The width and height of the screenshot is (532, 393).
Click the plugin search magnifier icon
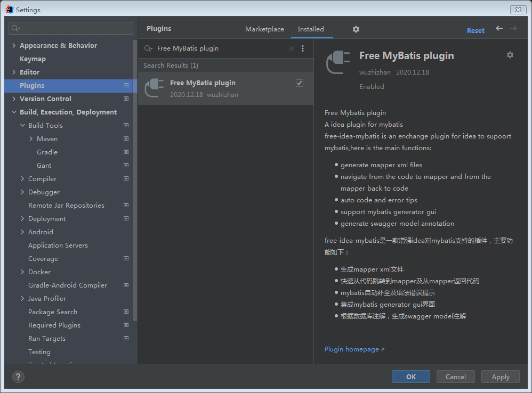pos(148,48)
